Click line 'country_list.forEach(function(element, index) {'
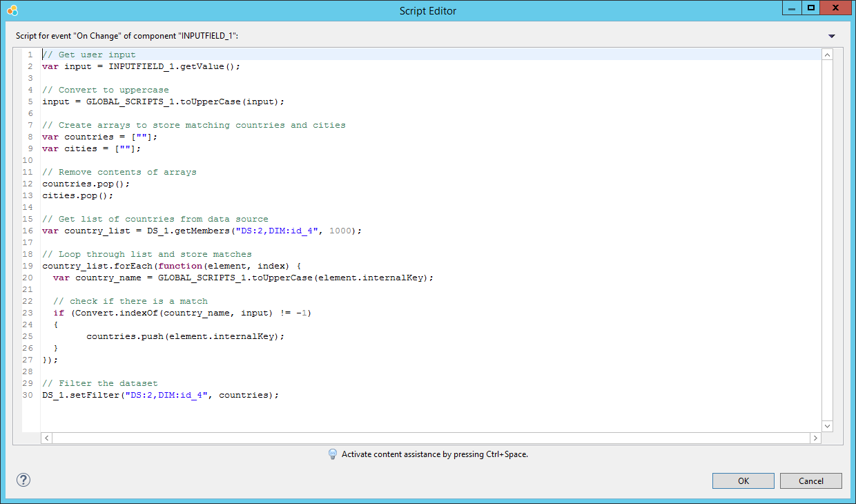856x504 pixels. coord(172,266)
